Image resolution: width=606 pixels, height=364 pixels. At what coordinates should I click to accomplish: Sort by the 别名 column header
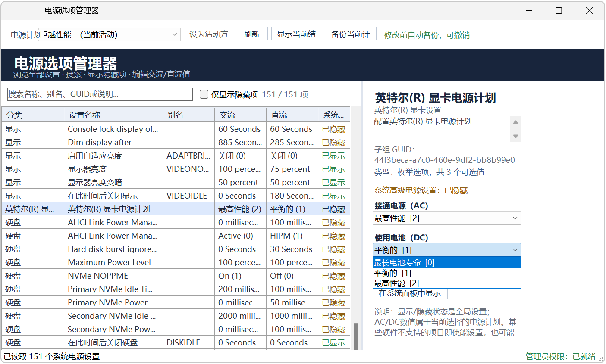(188, 115)
